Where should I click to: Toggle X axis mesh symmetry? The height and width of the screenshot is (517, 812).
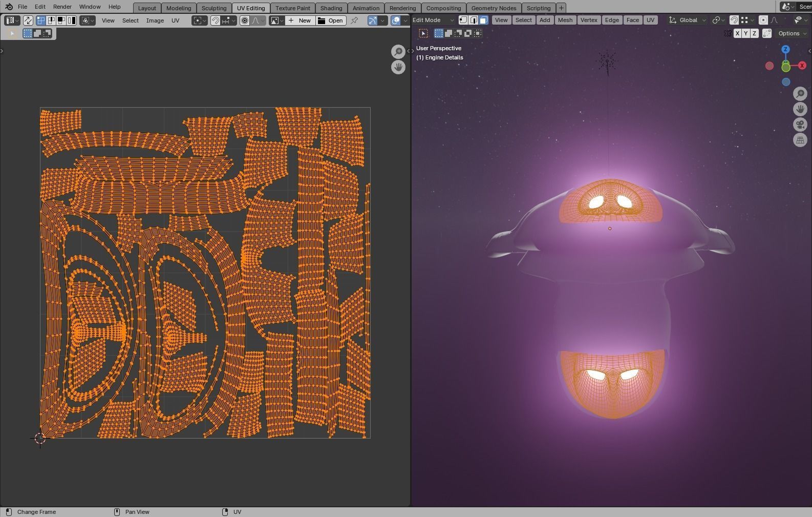737,33
